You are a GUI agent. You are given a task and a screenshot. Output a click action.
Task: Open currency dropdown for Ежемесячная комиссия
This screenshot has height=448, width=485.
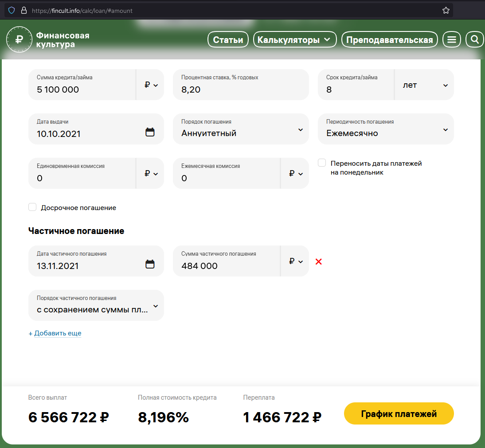(295, 173)
